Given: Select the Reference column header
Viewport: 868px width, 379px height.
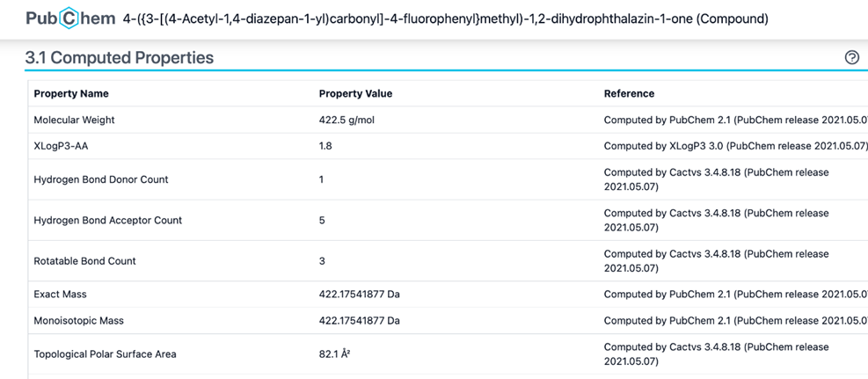Looking at the screenshot, I should [629, 93].
